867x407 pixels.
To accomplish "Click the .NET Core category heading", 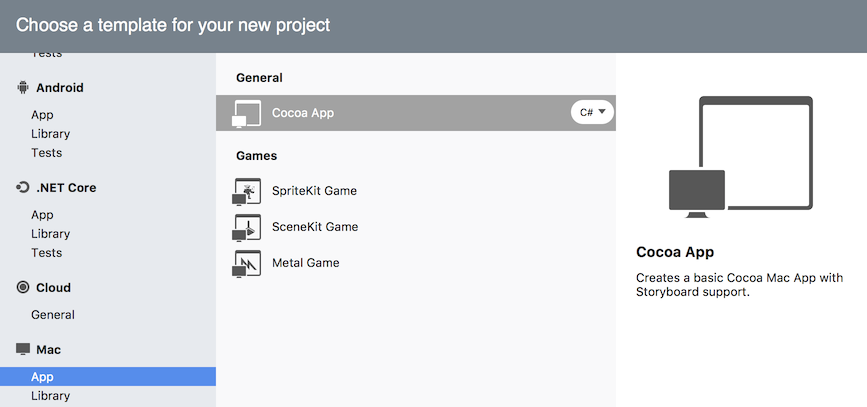I will point(66,187).
